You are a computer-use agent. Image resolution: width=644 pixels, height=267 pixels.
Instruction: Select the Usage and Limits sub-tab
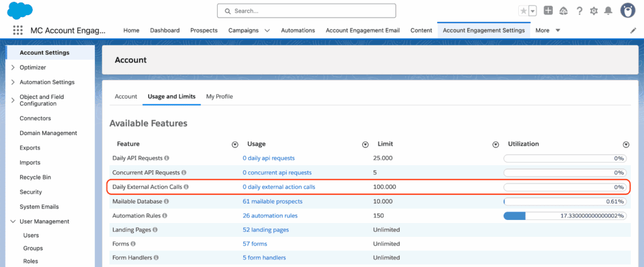pyautogui.click(x=172, y=96)
